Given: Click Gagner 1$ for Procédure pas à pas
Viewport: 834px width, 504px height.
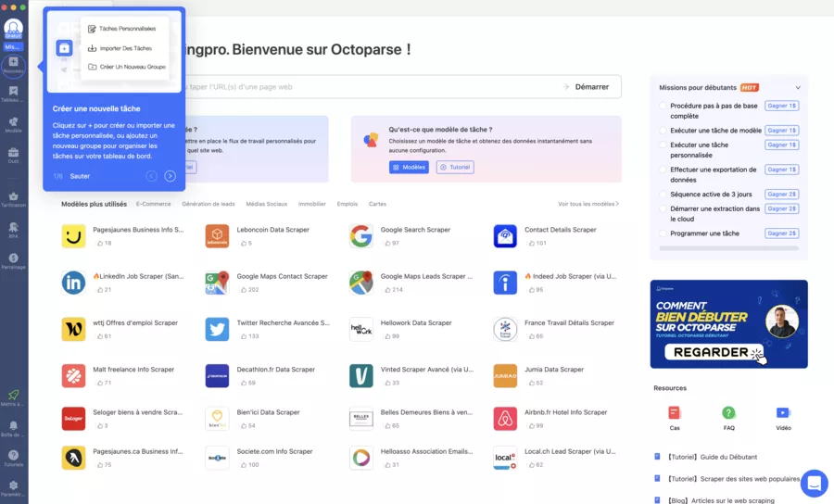Looking at the screenshot, I should click(x=782, y=106).
